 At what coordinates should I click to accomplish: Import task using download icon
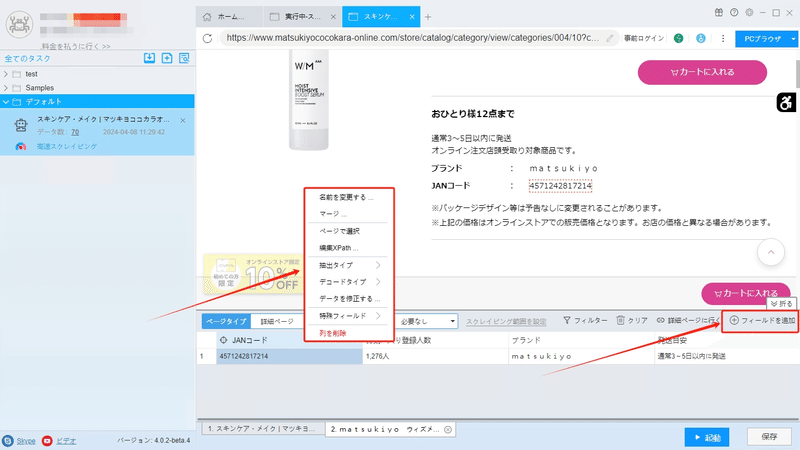pos(149,58)
